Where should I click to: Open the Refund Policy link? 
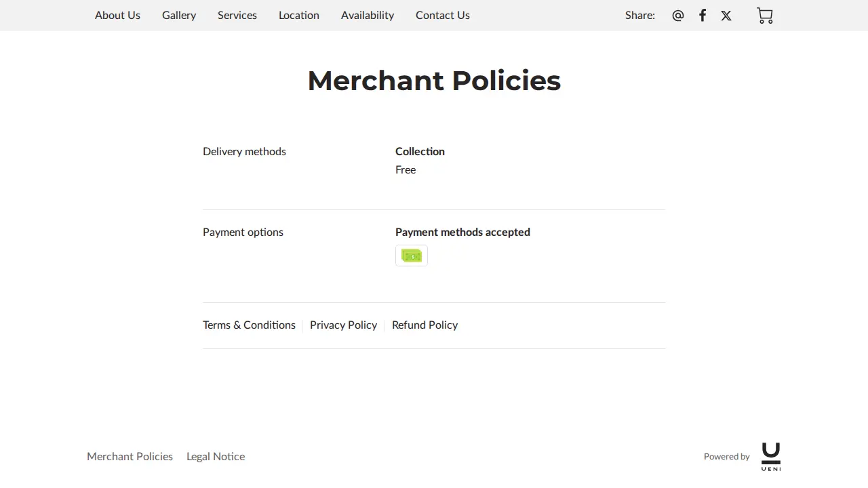click(x=425, y=325)
